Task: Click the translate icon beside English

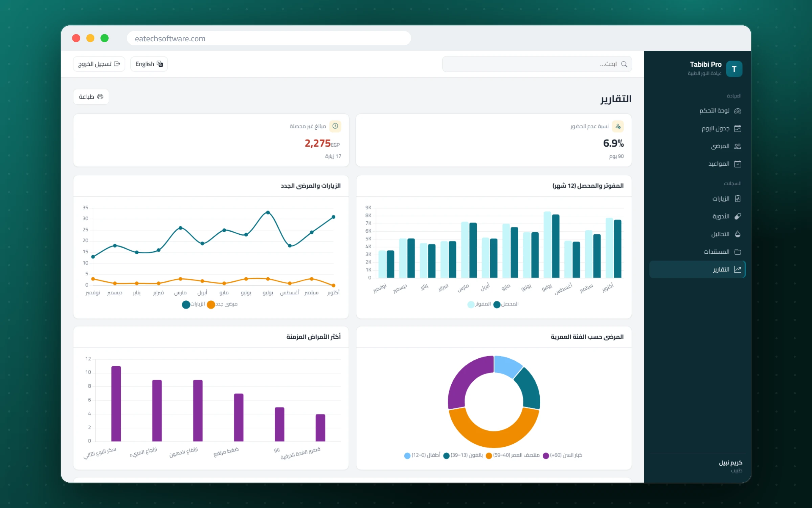Action: (160, 64)
